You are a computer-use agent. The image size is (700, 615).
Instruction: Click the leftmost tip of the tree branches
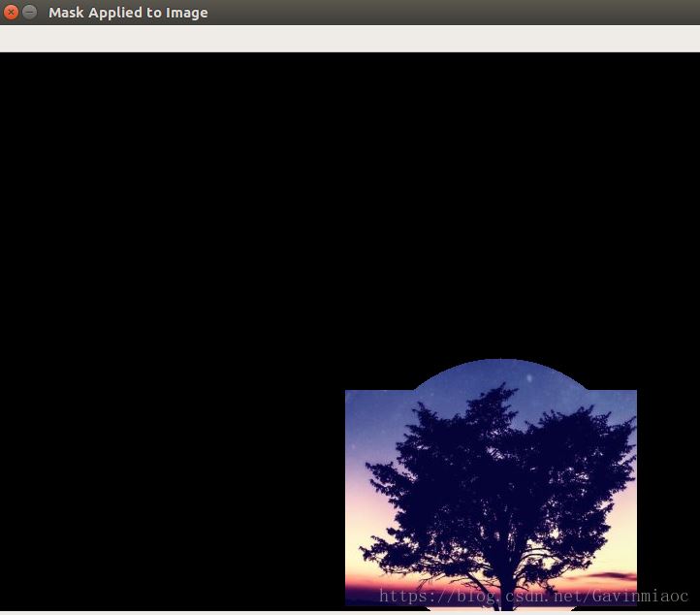[x=364, y=482]
